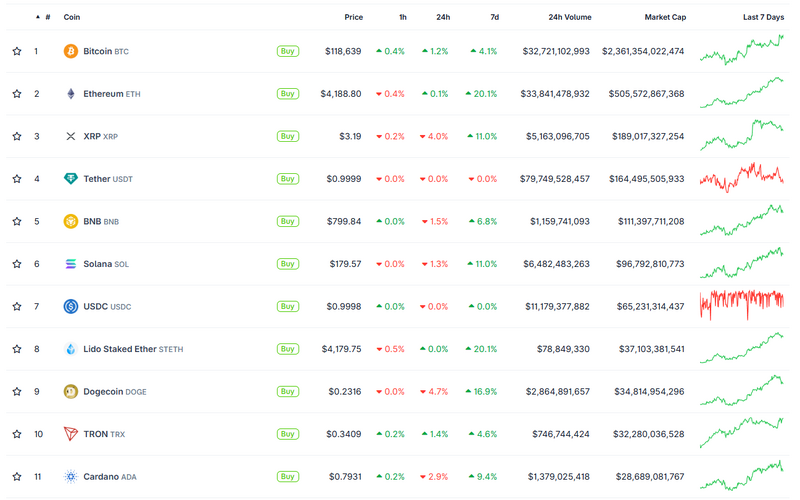Toggle the favorite star for Solana
This screenshot has width=800, height=500.
coord(17,264)
